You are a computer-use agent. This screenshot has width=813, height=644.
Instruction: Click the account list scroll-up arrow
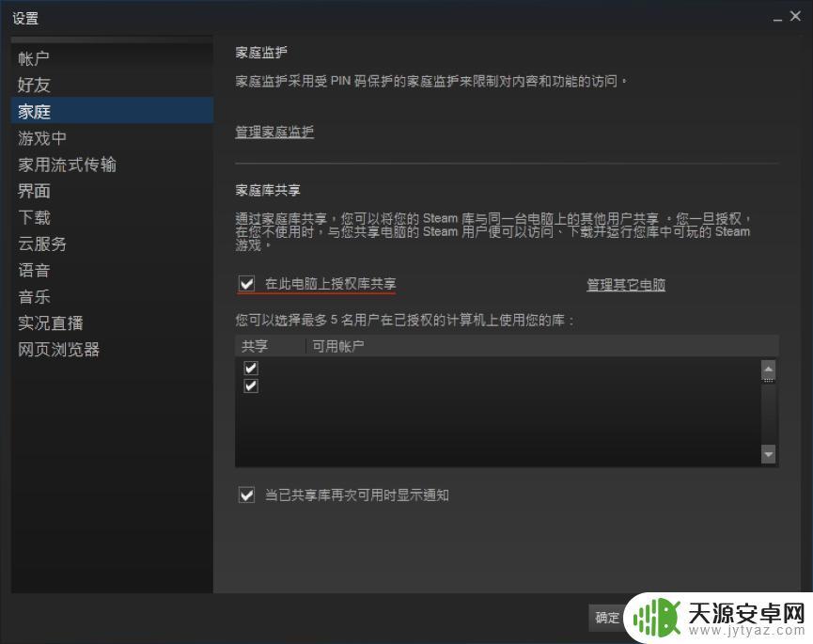click(x=769, y=369)
